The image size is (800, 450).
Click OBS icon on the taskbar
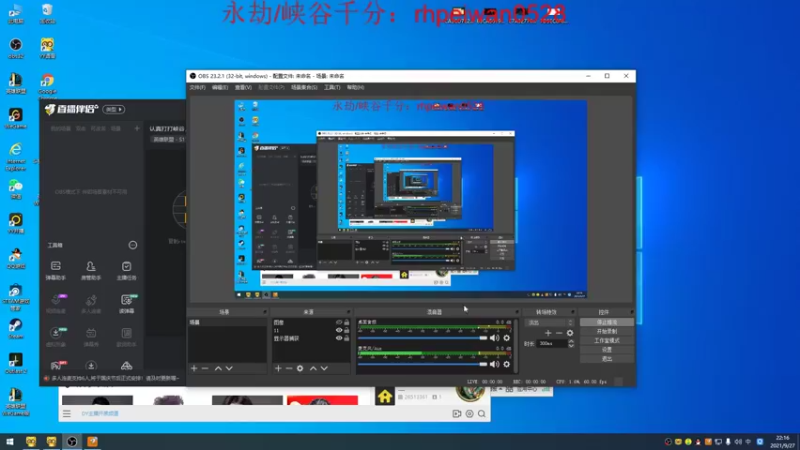[72, 442]
